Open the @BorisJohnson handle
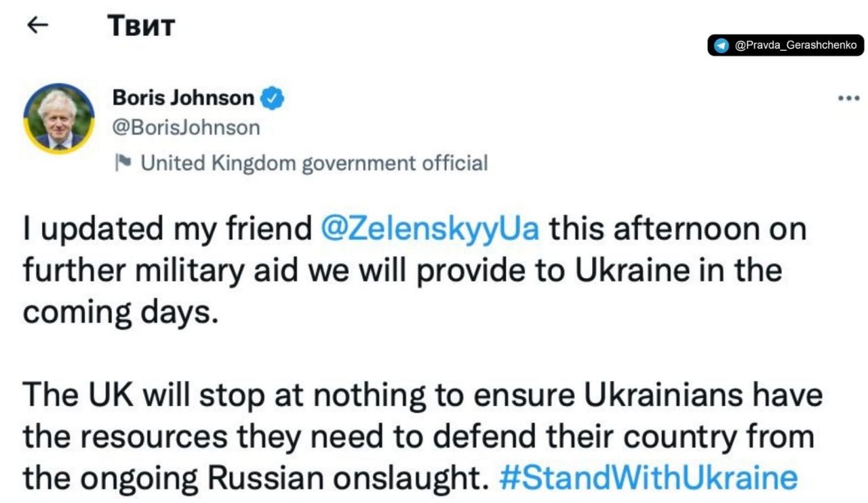 [x=186, y=127]
